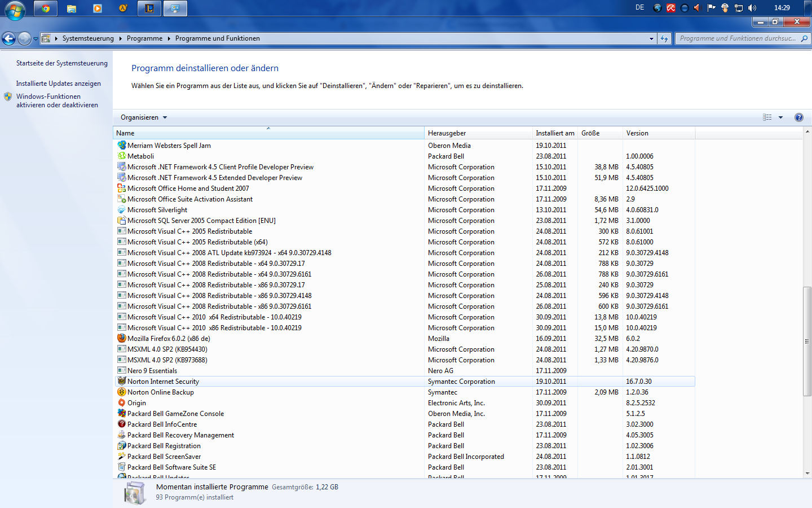Open Windows-Funktionen aktivieren oder deaktivieren

click(57, 100)
